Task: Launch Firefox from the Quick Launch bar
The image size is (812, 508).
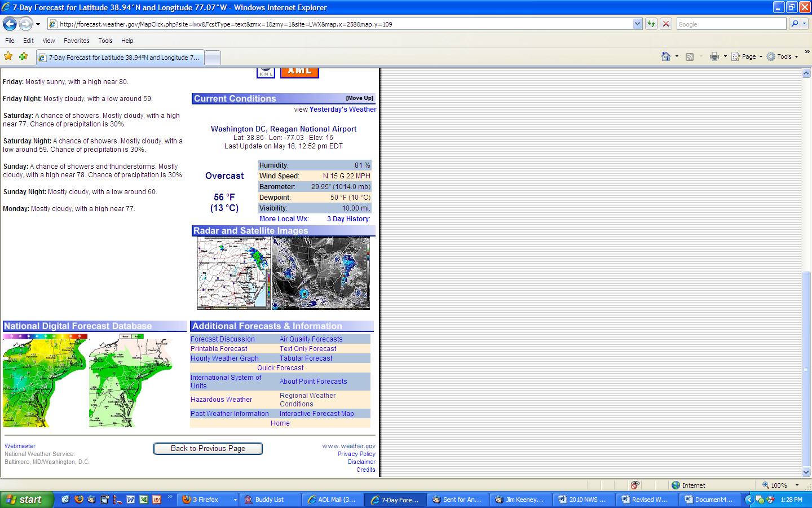Action: pyautogui.click(x=79, y=500)
